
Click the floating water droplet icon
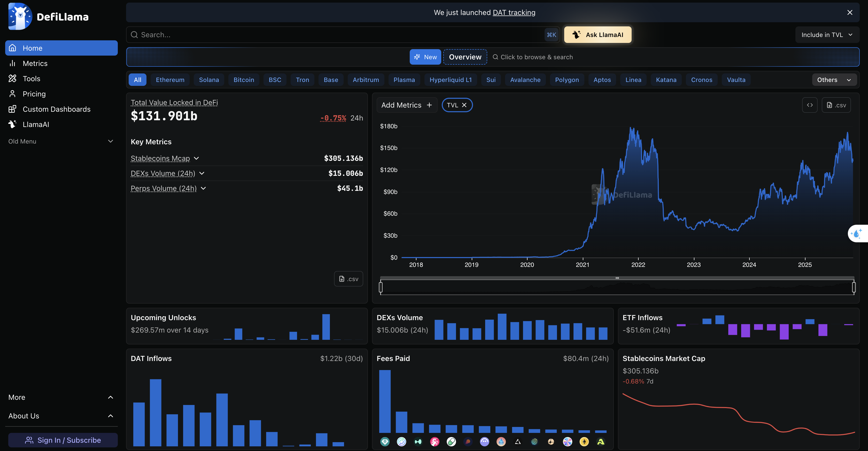coord(856,234)
